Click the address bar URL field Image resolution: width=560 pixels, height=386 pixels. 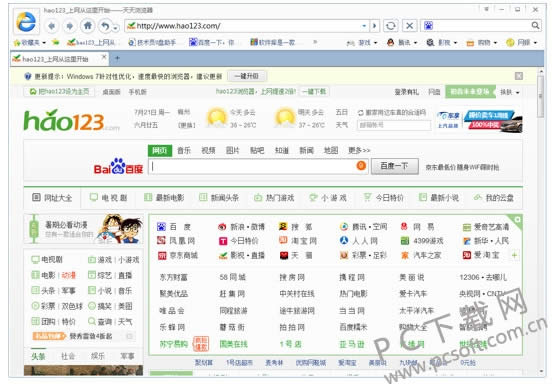tap(246, 26)
